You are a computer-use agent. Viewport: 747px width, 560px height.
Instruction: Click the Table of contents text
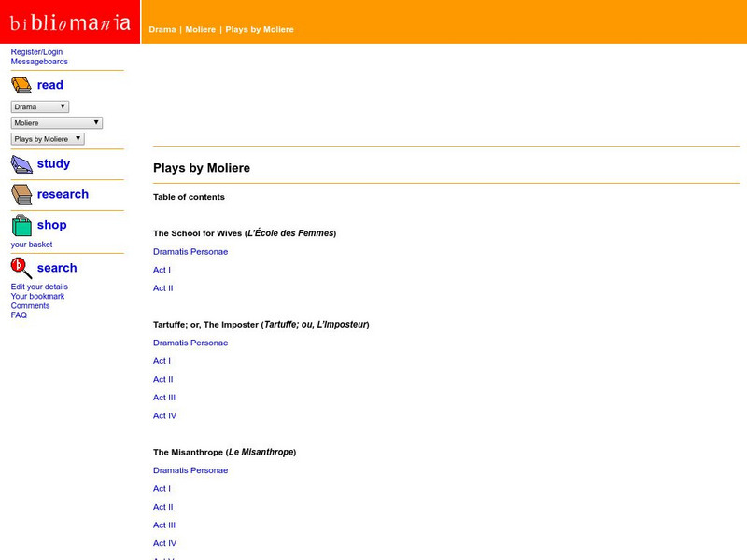[x=189, y=197]
